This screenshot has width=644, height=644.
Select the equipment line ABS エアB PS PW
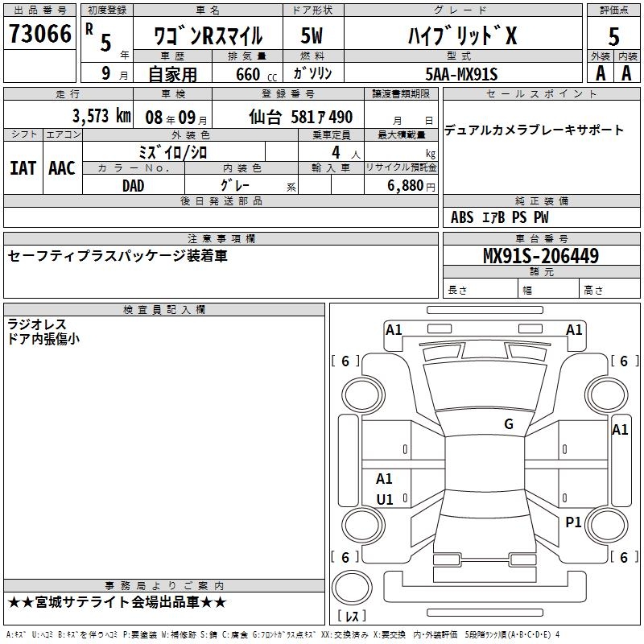click(x=499, y=217)
